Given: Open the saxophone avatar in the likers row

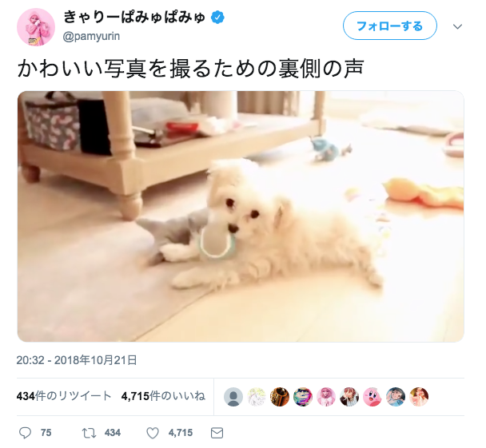Looking at the screenshot, I should pyautogui.click(x=280, y=397).
